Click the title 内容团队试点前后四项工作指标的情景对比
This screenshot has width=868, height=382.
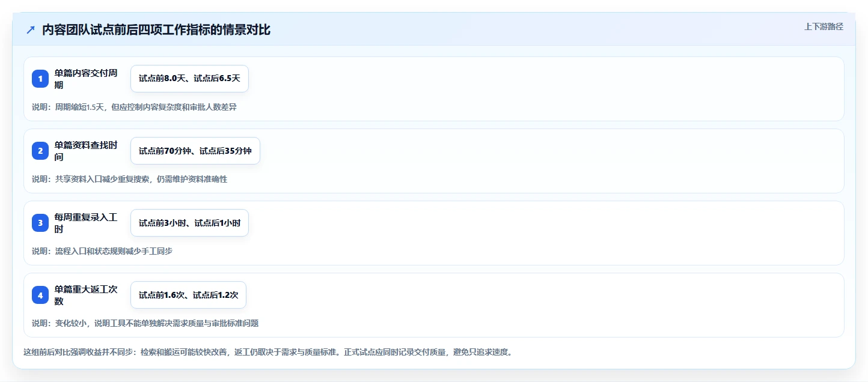[156, 30]
